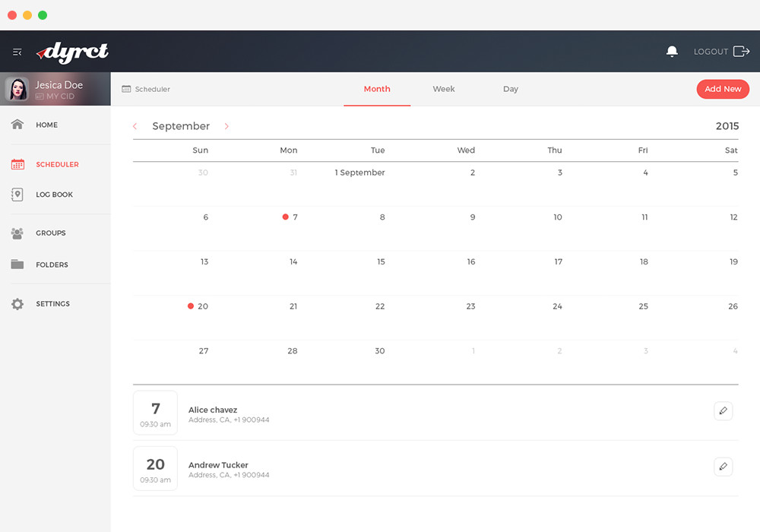
Task: Open SETTINGS in the sidebar
Action: (53, 304)
